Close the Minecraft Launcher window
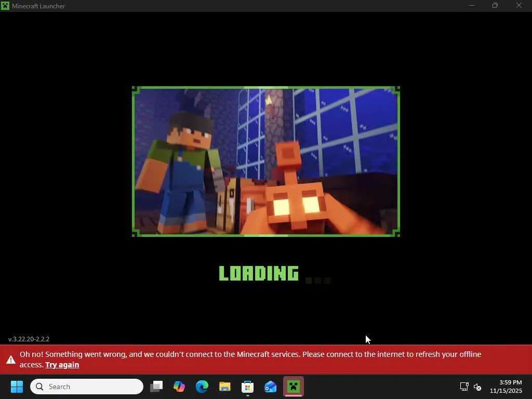 519,6
